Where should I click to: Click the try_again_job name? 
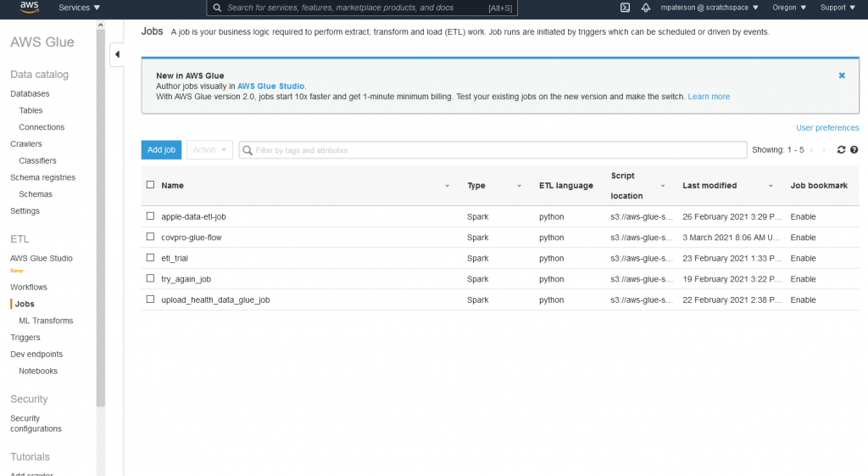click(x=186, y=279)
